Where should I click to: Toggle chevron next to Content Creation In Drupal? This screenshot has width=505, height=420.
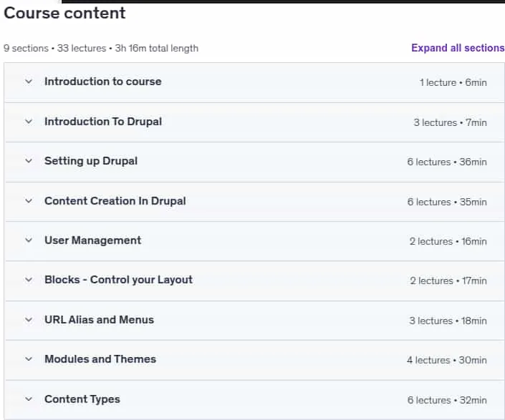click(29, 201)
